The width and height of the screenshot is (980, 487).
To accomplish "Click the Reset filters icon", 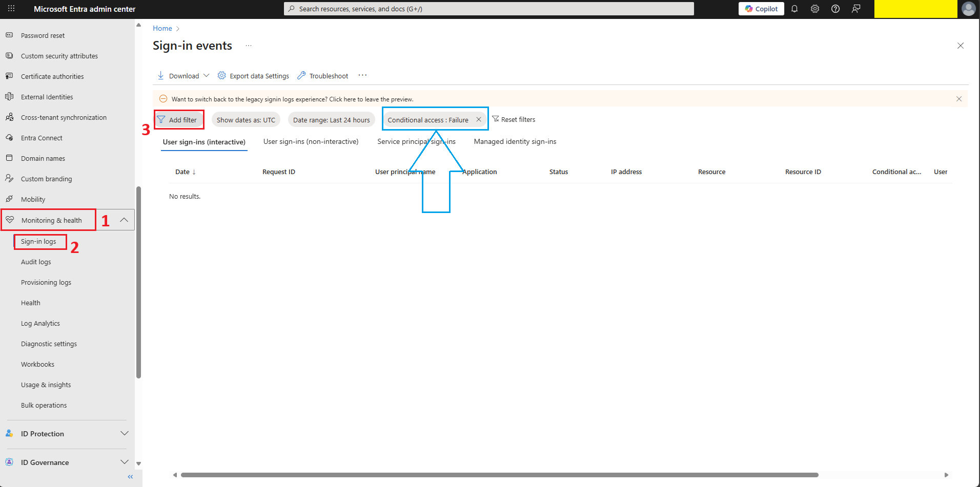I will tap(514, 119).
